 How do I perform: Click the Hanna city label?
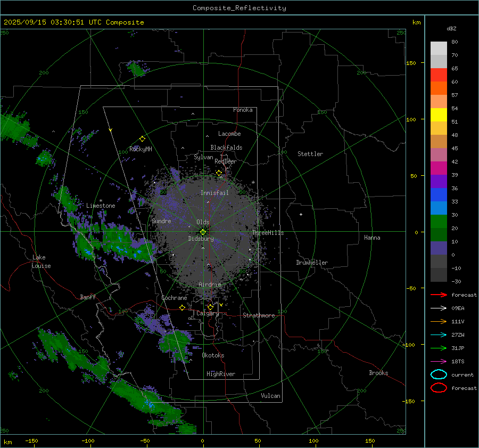coord(372,238)
